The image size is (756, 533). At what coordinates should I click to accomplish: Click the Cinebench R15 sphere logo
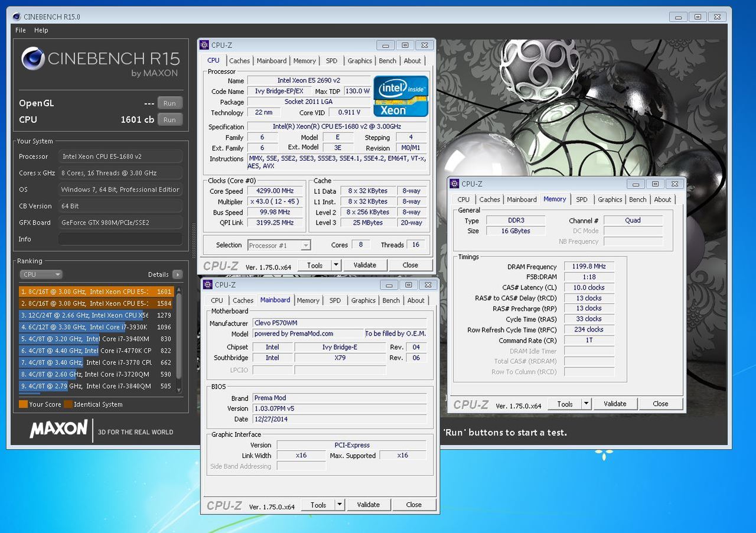pos(33,58)
